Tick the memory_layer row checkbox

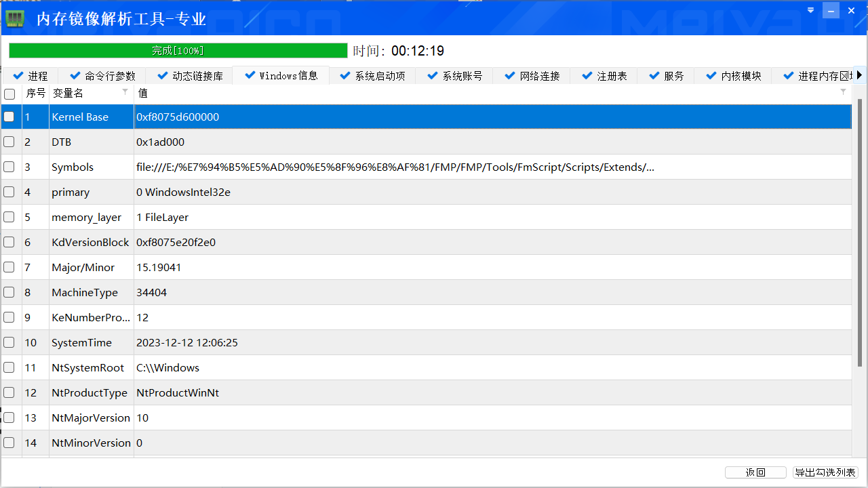(x=9, y=217)
